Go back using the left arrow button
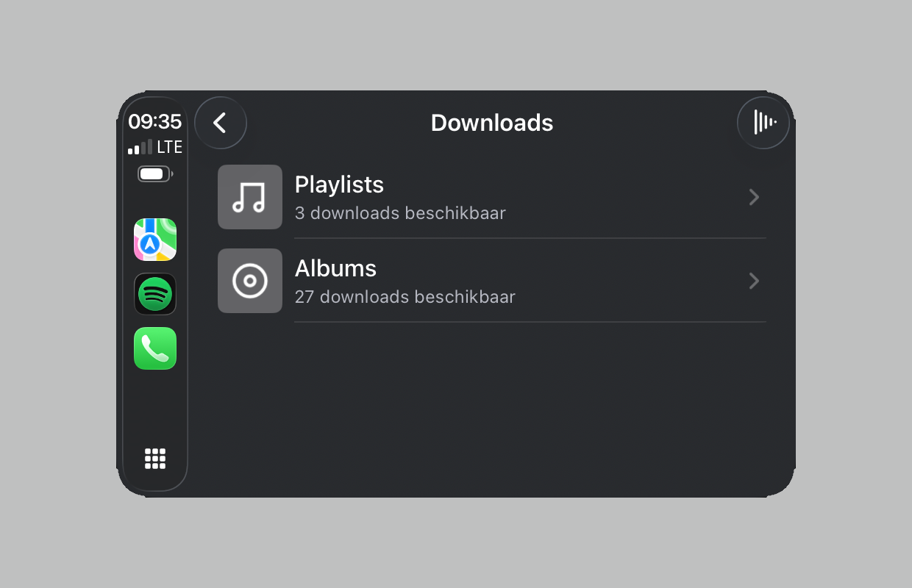Viewport: 912px width, 588px height. [x=221, y=123]
